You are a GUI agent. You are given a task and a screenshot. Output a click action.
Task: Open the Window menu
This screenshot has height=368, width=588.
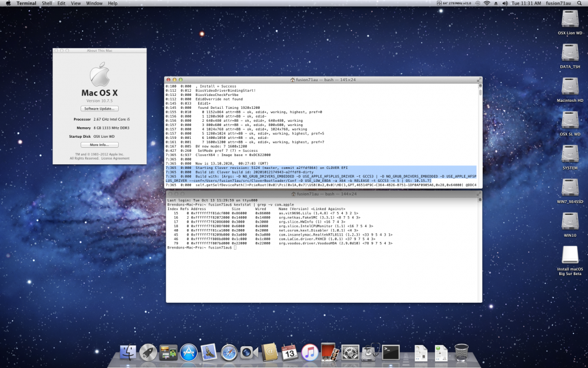(x=94, y=4)
